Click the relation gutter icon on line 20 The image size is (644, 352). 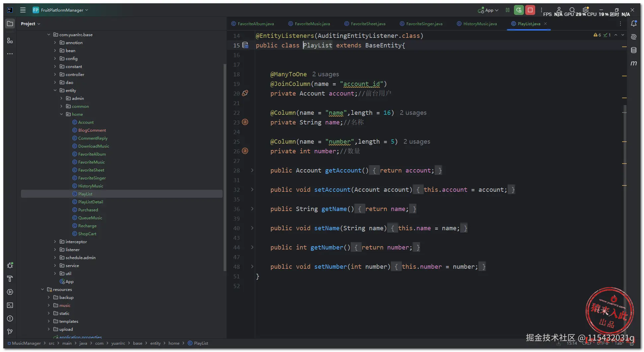[x=245, y=93]
